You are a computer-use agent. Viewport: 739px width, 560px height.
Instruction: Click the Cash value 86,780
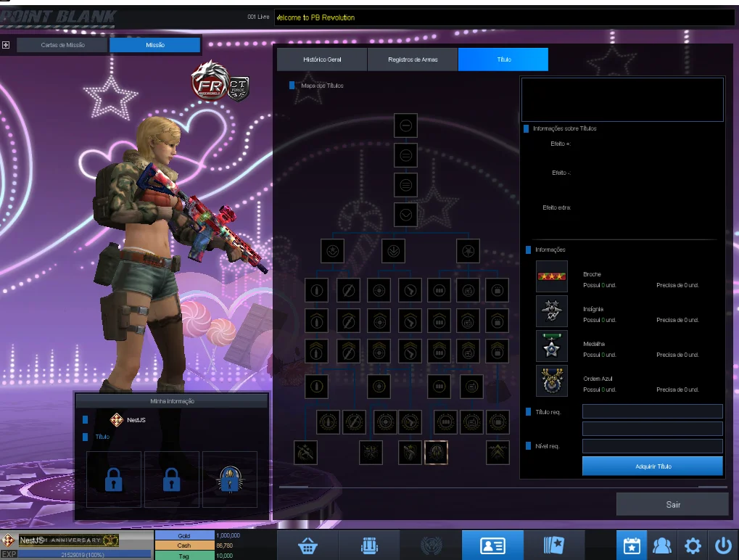click(224, 545)
